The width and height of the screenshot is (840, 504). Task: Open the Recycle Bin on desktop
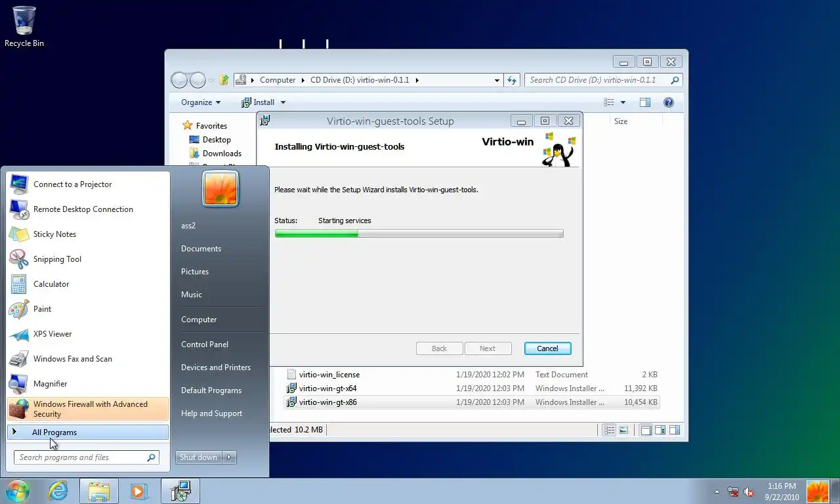point(24,27)
